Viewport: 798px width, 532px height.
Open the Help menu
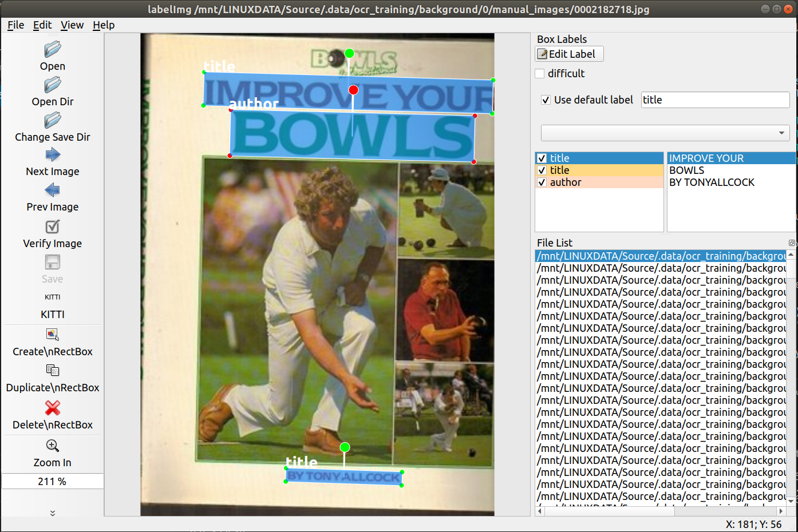point(104,25)
